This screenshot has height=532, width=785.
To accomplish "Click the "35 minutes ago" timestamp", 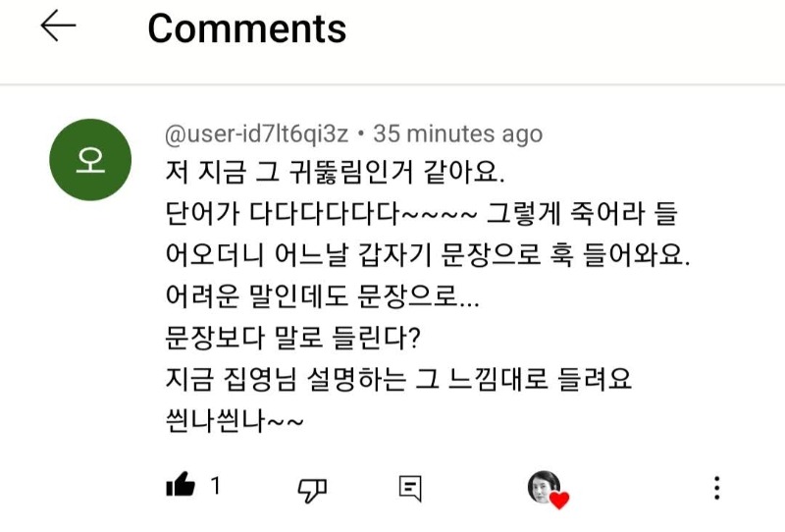I will click(x=458, y=133).
